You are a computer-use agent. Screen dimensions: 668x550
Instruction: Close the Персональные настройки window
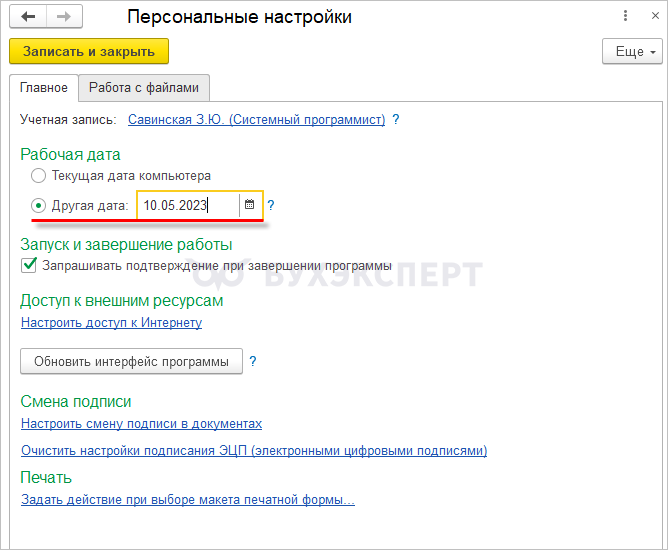[x=655, y=16]
